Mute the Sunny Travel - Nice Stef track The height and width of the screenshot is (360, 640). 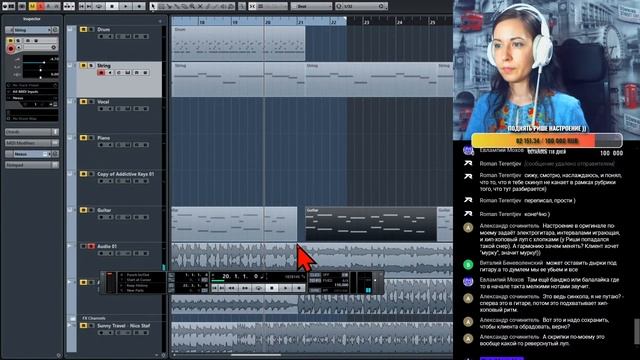pyautogui.click(x=84, y=326)
